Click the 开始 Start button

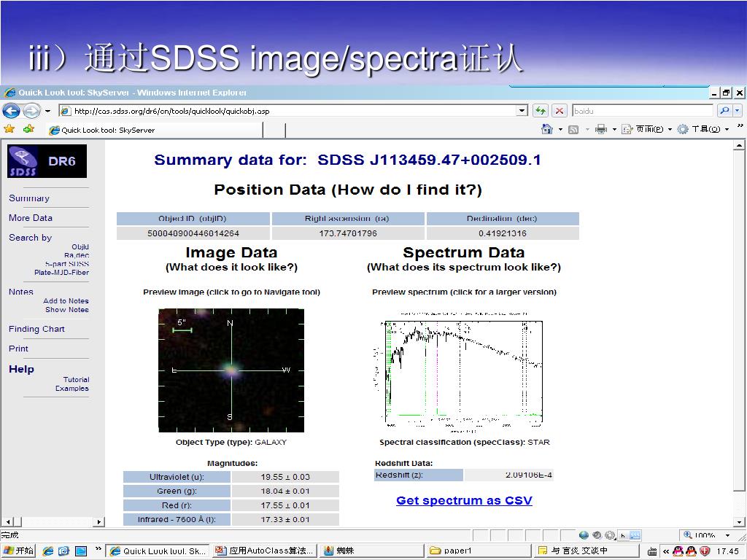[18, 551]
